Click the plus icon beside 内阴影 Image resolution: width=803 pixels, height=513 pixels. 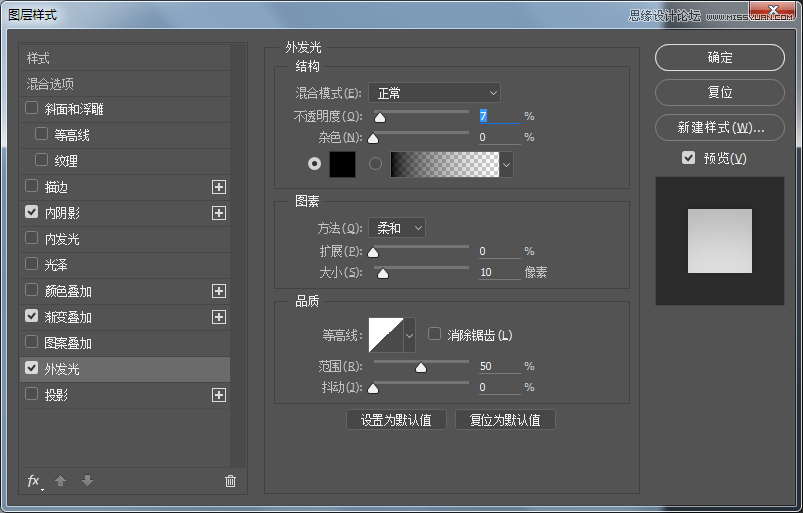coord(219,213)
